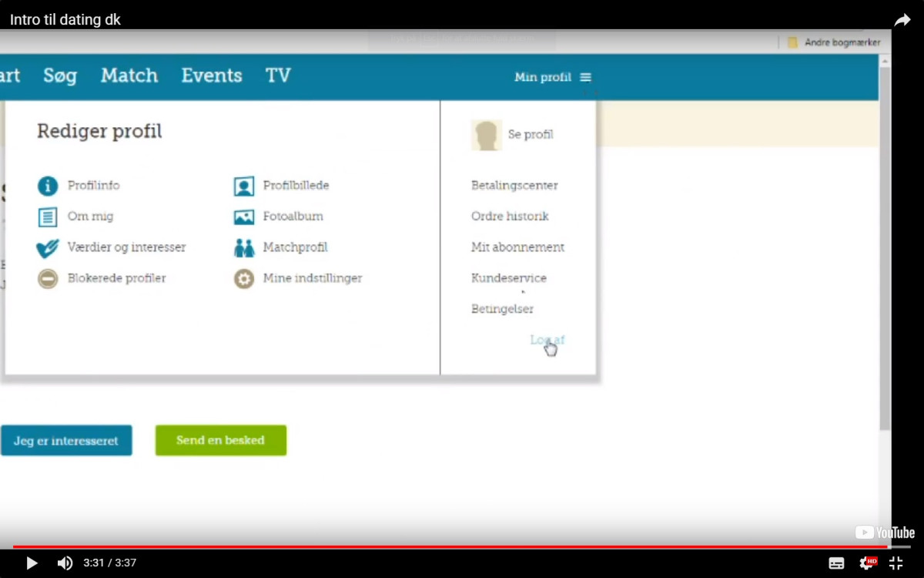This screenshot has width=924, height=578.
Task: Play the video
Action: [x=32, y=563]
